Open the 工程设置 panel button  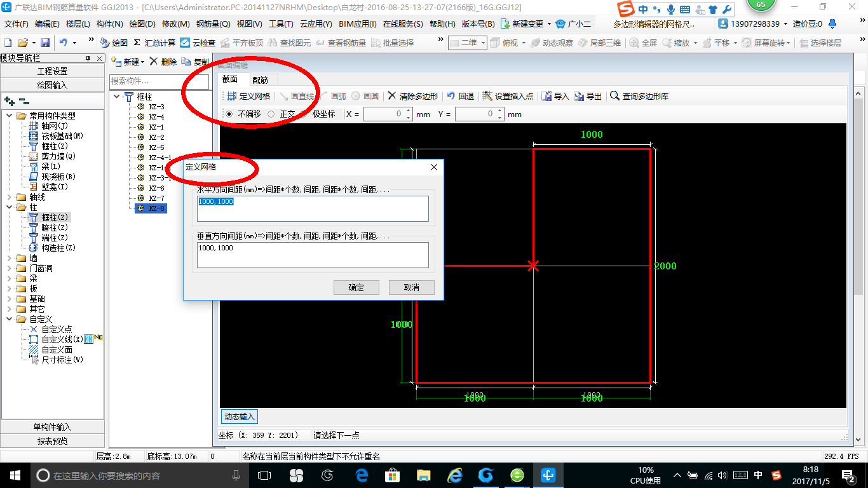52,71
